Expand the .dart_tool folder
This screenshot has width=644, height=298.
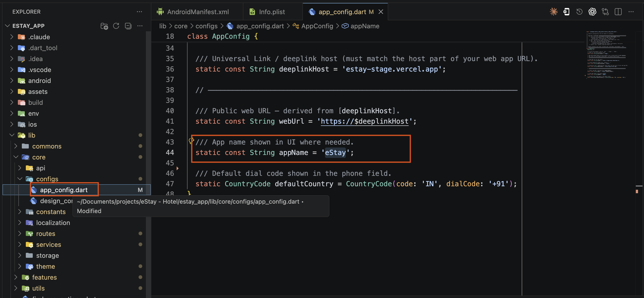click(x=11, y=48)
